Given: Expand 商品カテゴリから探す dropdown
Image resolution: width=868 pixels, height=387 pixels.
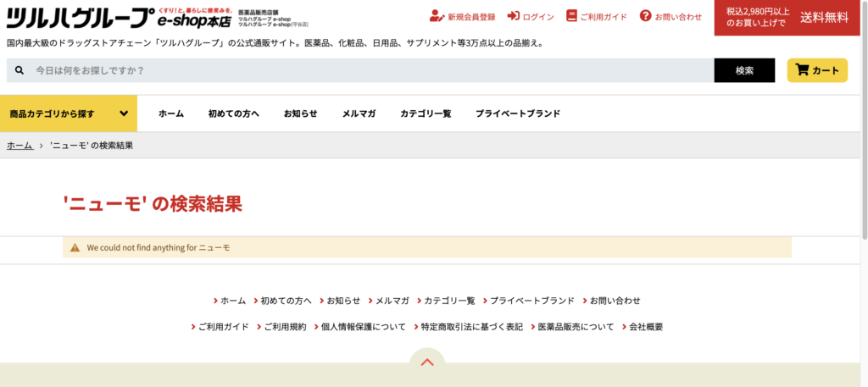Looking at the screenshot, I should pos(69,113).
